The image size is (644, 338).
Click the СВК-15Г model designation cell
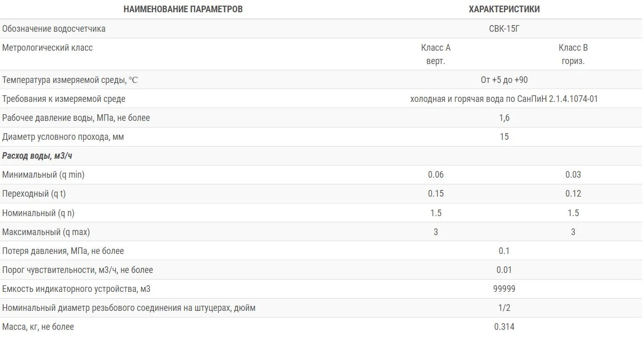pyautogui.click(x=504, y=29)
